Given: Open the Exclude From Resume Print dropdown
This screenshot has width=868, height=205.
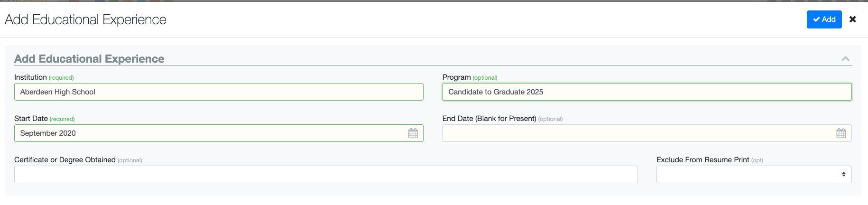Looking at the screenshot, I should (x=754, y=174).
